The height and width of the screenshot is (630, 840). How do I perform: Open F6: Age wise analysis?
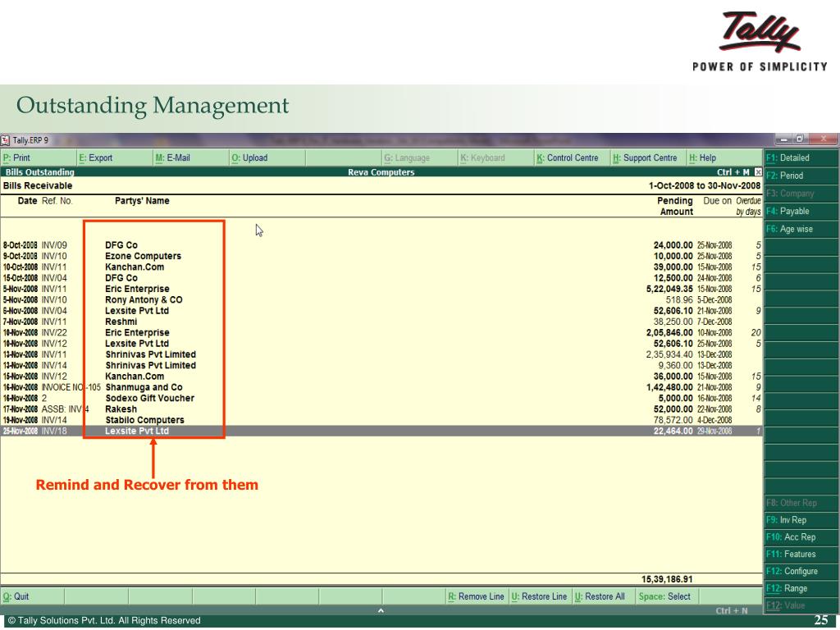click(x=801, y=229)
